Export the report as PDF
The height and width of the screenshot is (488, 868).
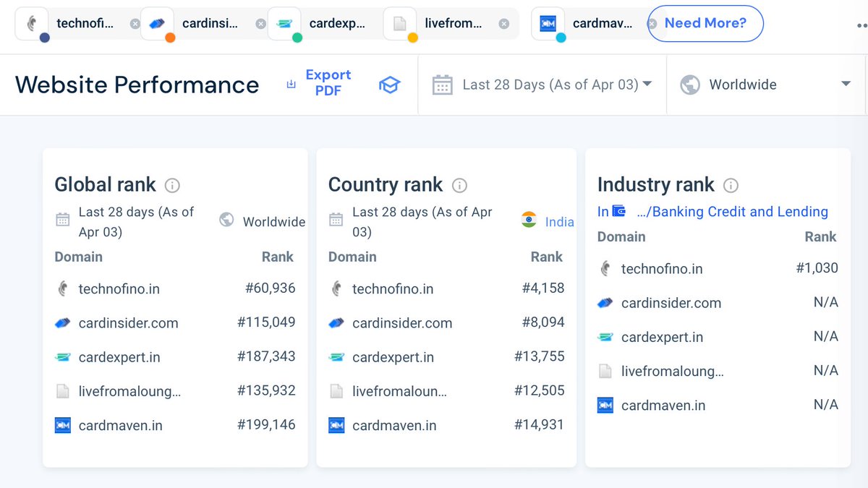click(320, 83)
